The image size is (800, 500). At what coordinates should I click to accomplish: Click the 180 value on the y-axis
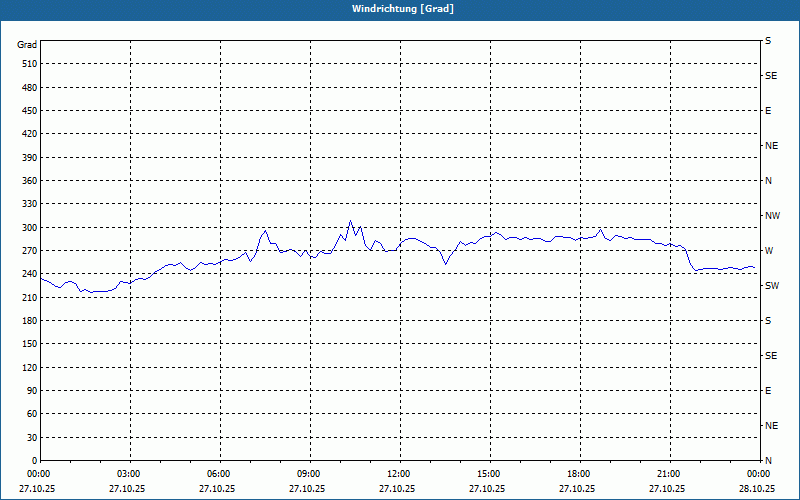click(28, 321)
